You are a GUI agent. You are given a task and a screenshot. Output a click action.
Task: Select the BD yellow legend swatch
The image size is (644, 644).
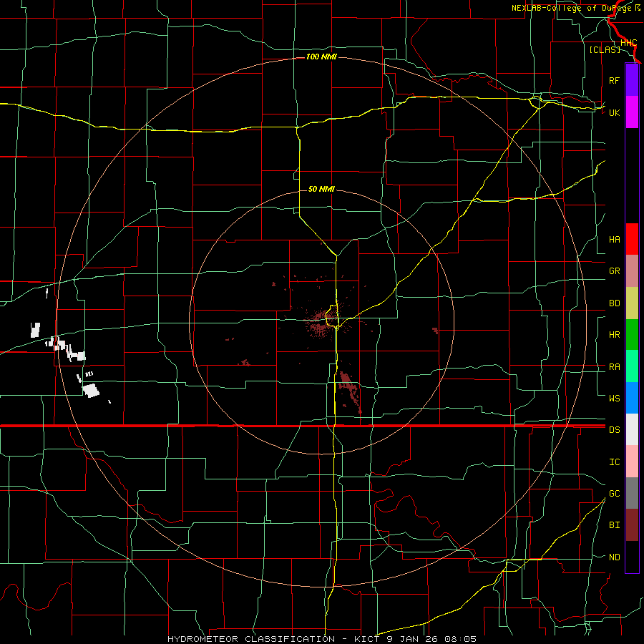click(x=632, y=303)
